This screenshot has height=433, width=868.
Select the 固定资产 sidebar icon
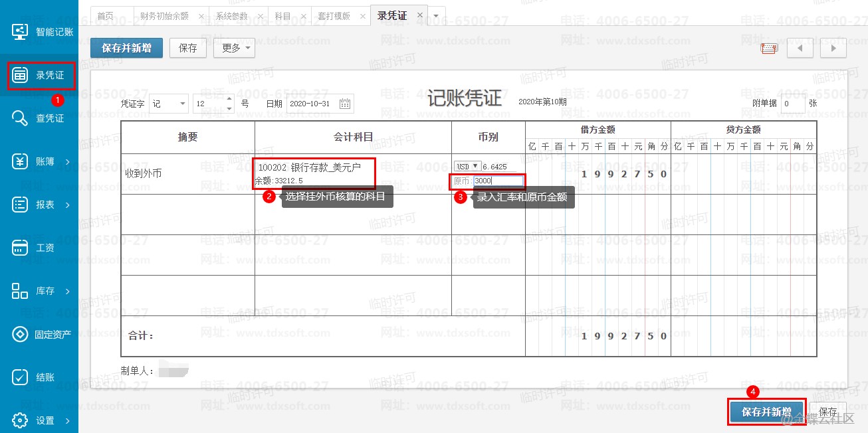tap(19, 334)
